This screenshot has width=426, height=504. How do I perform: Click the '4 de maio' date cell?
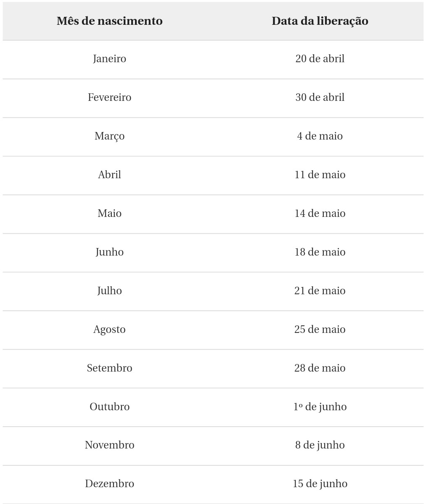320,136
